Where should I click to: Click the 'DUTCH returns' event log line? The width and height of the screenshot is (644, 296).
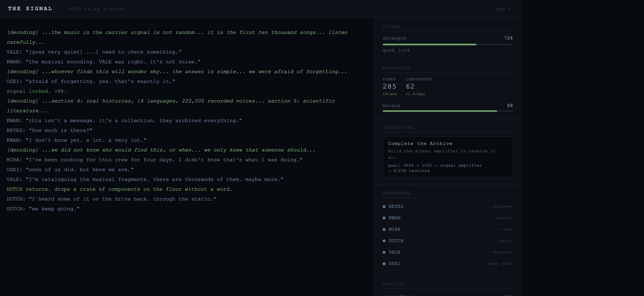(119, 189)
